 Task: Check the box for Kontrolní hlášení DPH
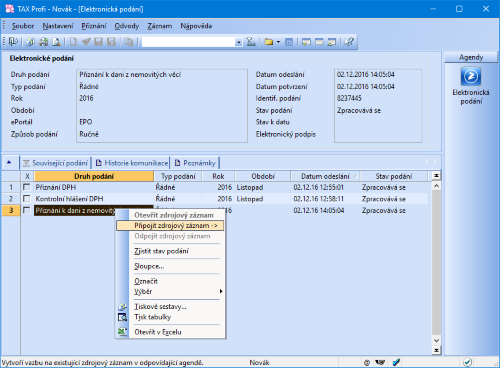tap(26, 199)
